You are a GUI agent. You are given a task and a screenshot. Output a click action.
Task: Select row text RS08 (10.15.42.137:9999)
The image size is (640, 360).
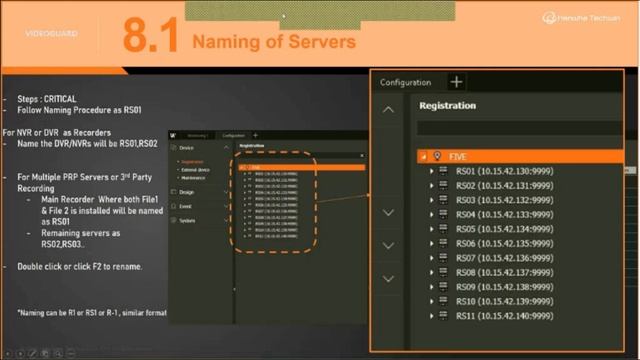(504, 273)
